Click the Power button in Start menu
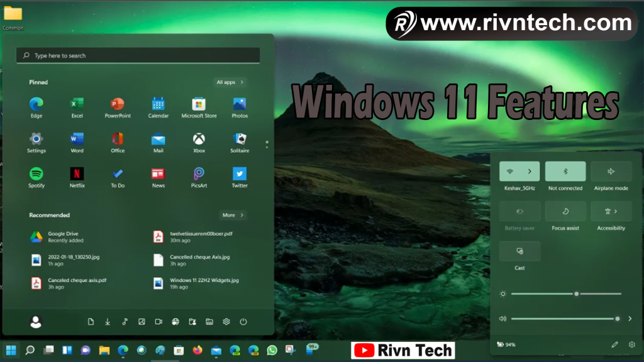This screenshot has height=362, width=644. tap(243, 322)
